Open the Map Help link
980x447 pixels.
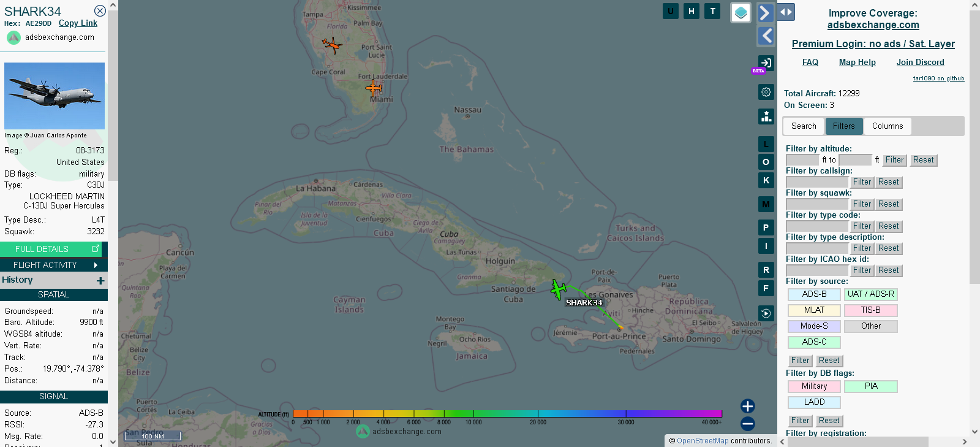pyautogui.click(x=858, y=63)
